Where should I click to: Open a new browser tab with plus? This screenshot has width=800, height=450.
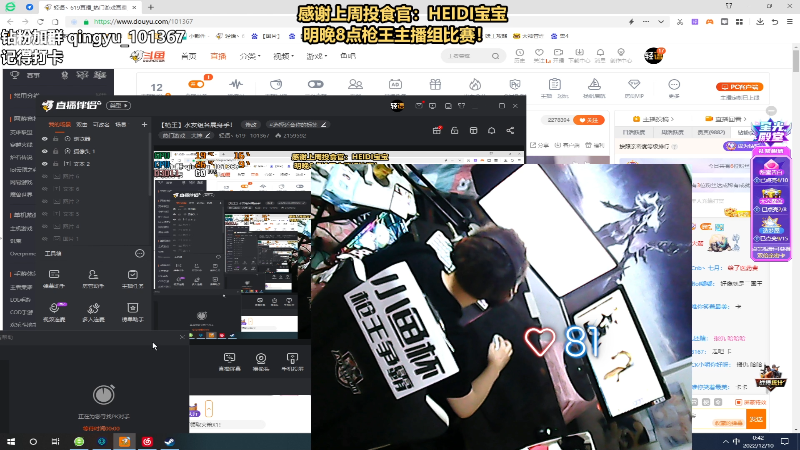151,7
